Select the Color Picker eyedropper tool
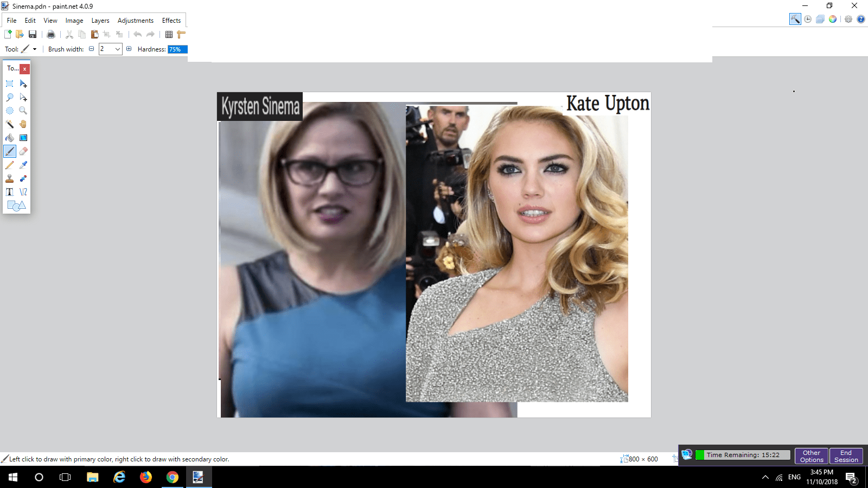 pos(23,165)
